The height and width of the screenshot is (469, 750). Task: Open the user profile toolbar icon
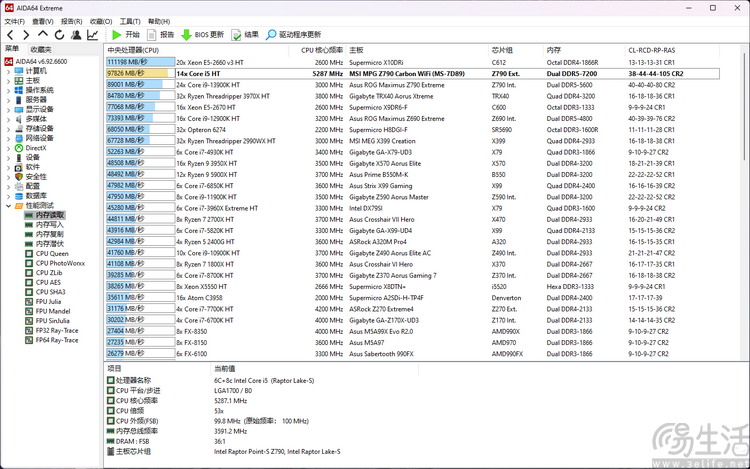pos(76,34)
